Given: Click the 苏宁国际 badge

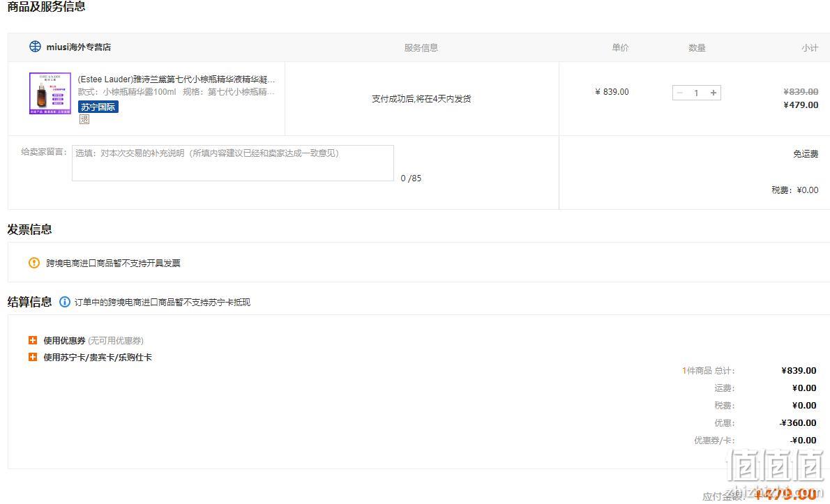Looking at the screenshot, I should click(x=98, y=107).
